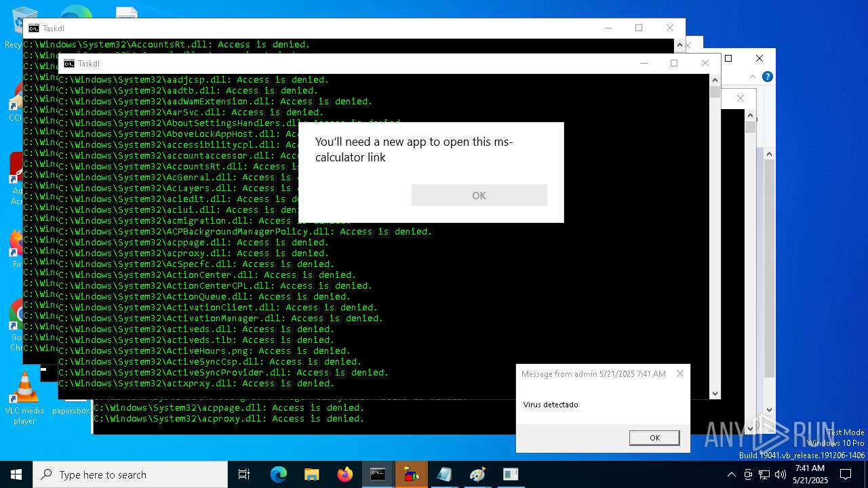This screenshot has height=488, width=868.
Task: Click the front Taskdl scrollbar up arrow
Action: (x=715, y=79)
